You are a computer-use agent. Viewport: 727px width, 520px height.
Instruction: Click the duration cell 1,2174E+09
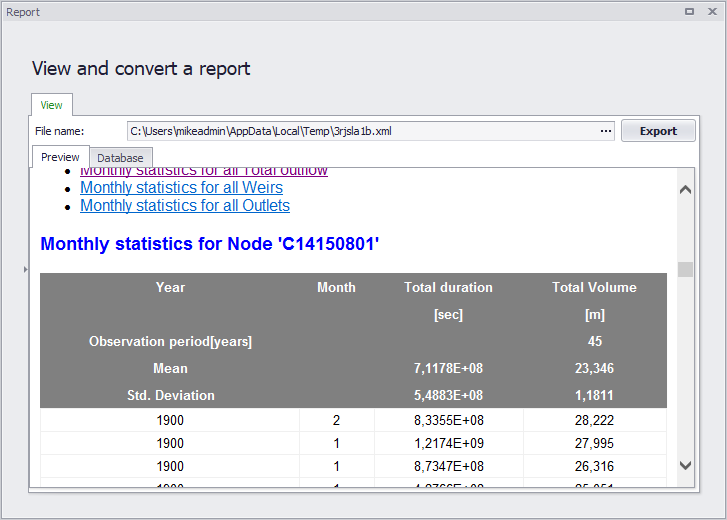[x=449, y=444]
